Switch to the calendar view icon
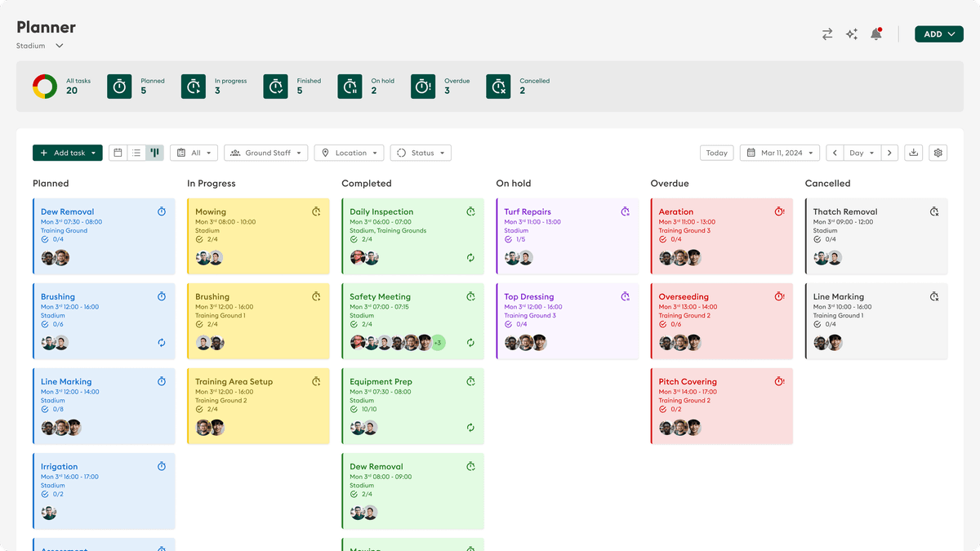Viewport: 980px width, 551px height. tap(118, 153)
